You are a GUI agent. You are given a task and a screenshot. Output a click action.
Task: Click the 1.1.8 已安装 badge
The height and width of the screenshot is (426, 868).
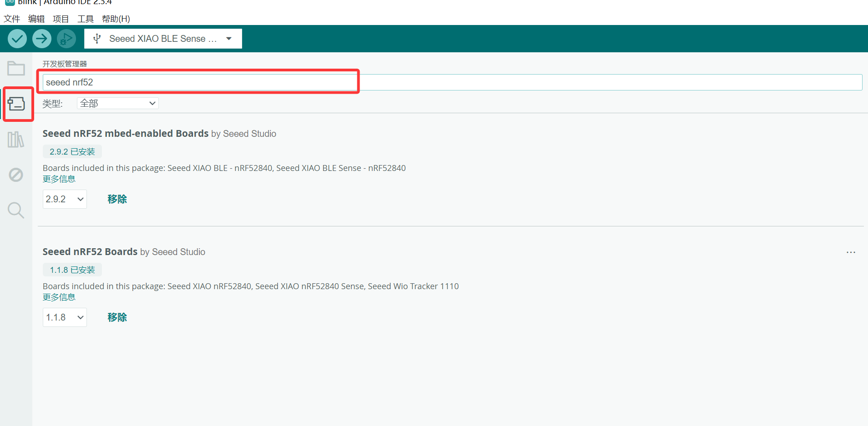click(x=72, y=270)
